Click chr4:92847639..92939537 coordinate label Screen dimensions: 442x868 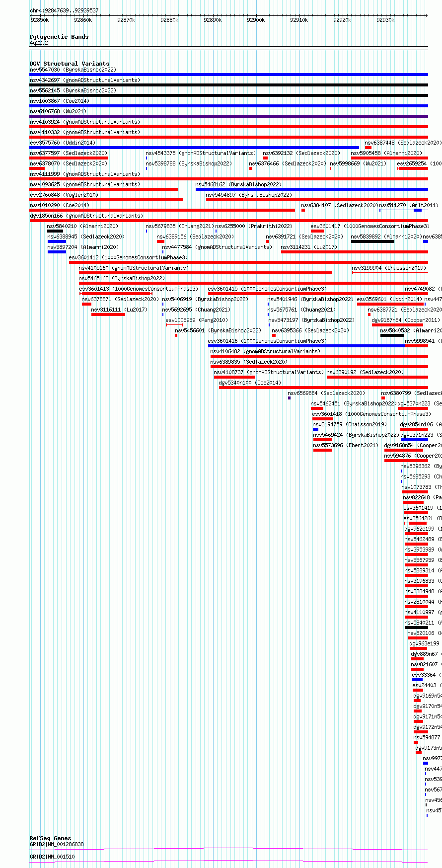point(64,10)
